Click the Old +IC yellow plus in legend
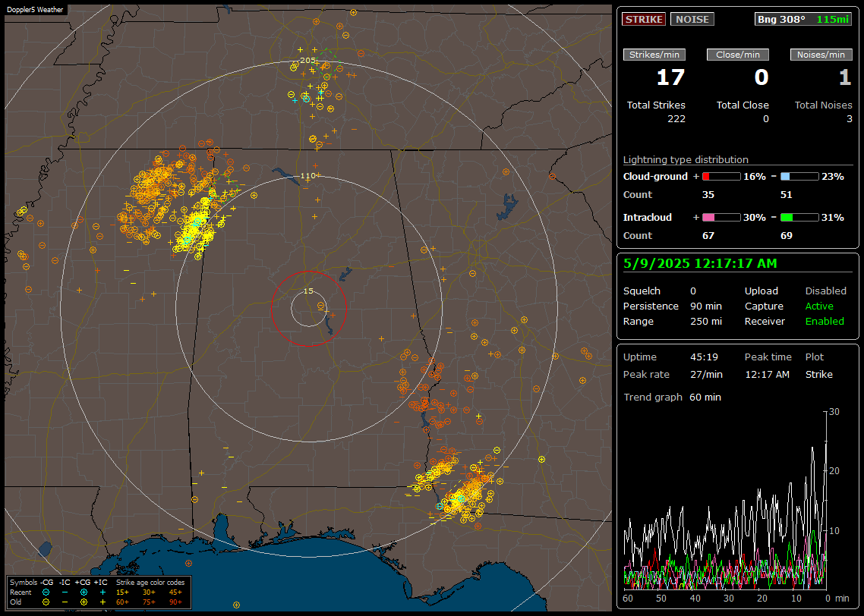The width and height of the screenshot is (864, 616). click(103, 602)
